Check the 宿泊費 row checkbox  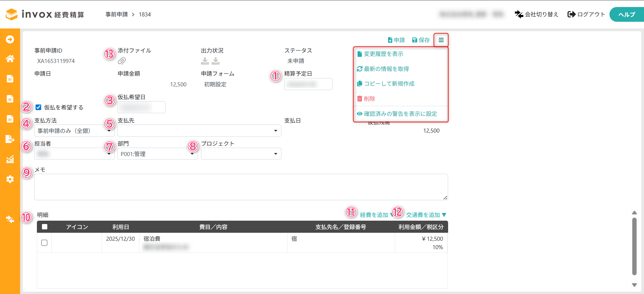point(44,243)
